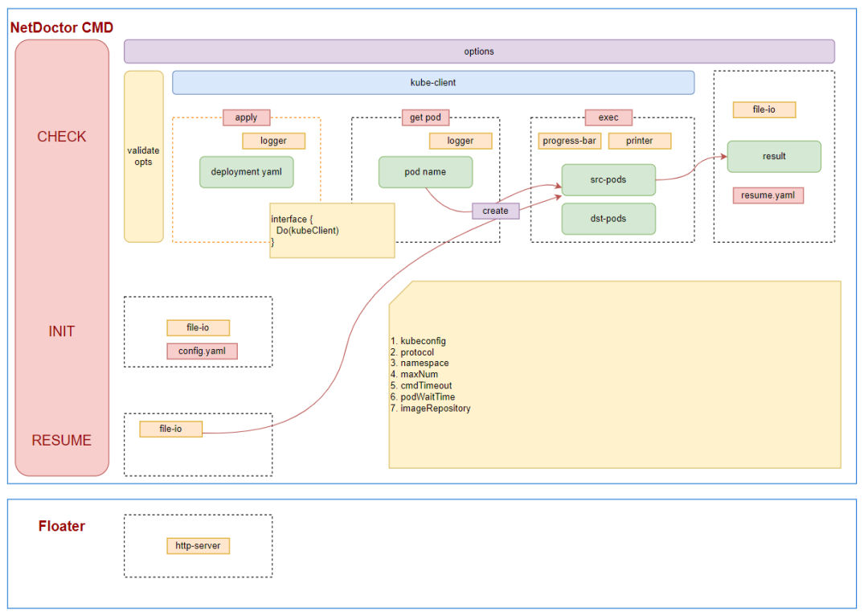Image resolution: width=868 pixels, height=616 pixels.
Task: Click the logger box beside deployment yaml
Action: coord(273,141)
